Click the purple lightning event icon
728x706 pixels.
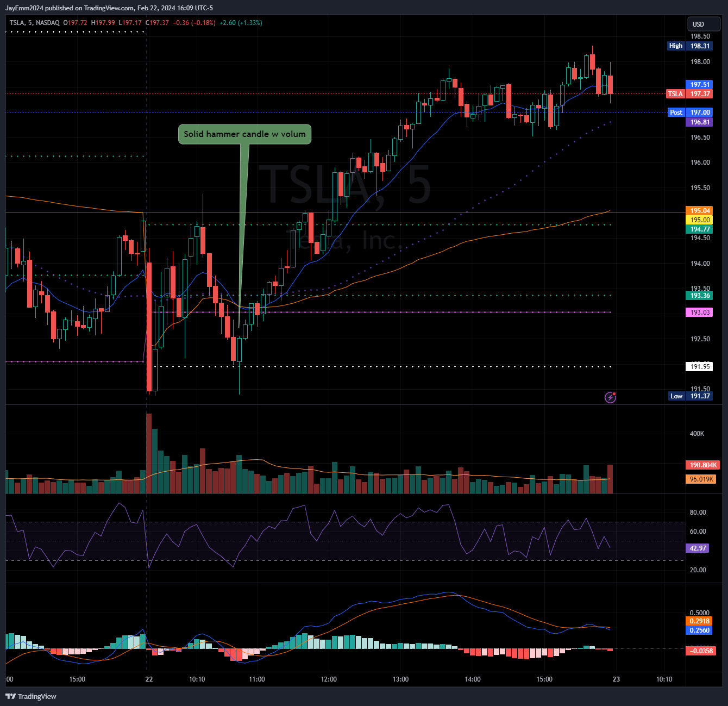coord(610,397)
